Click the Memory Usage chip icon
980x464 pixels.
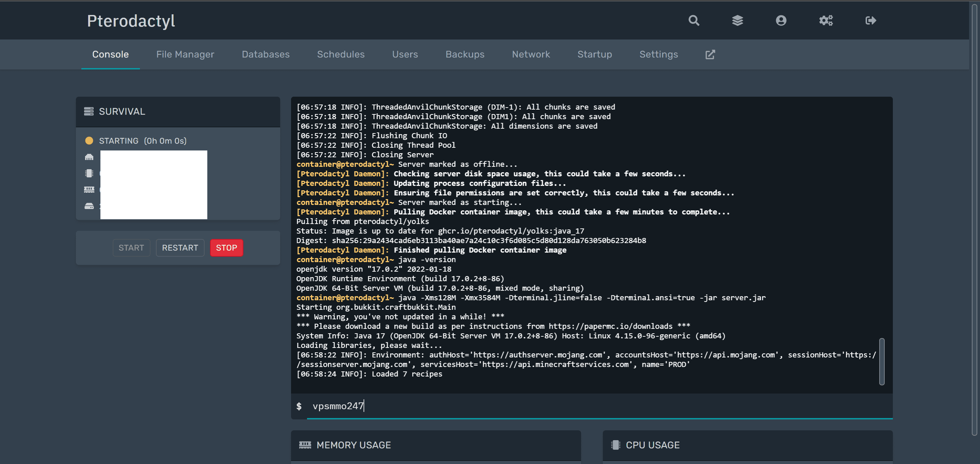(305, 445)
